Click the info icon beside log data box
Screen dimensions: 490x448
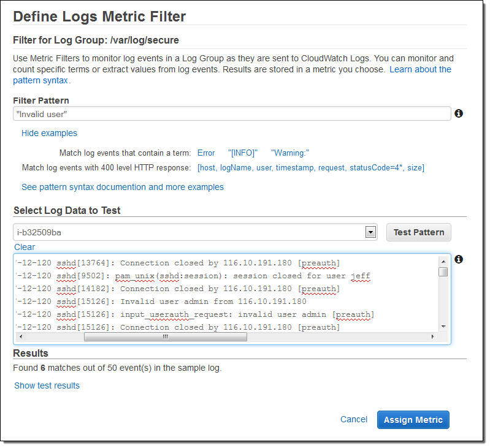pyautogui.click(x=459, y=259)
